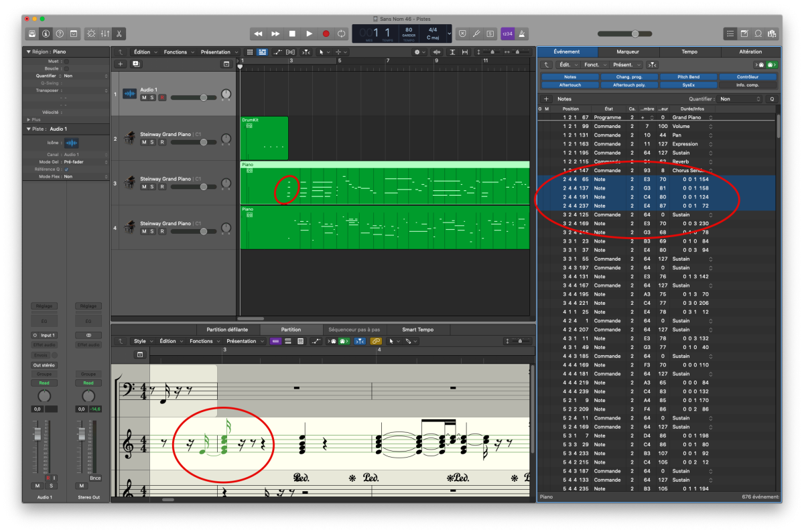Screen dimensions: 804x532
Task: Toggle the Contrôleur event filter
Action: pos(748,77)
